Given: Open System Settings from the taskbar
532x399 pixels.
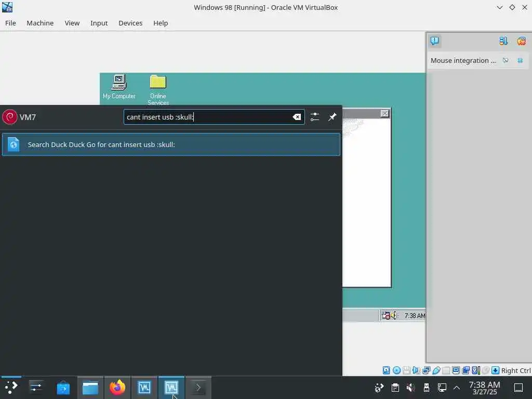Looking at the screenshot, I should (36, 388).
